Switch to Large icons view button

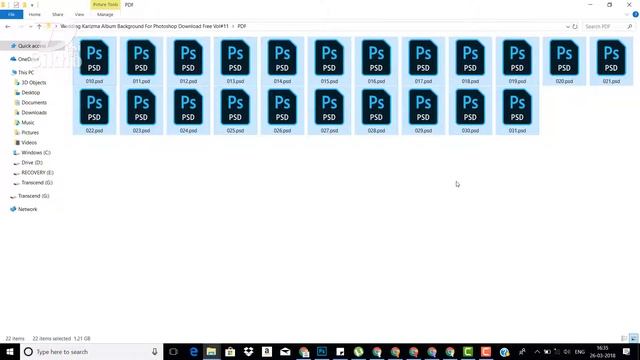pos(633,338)
